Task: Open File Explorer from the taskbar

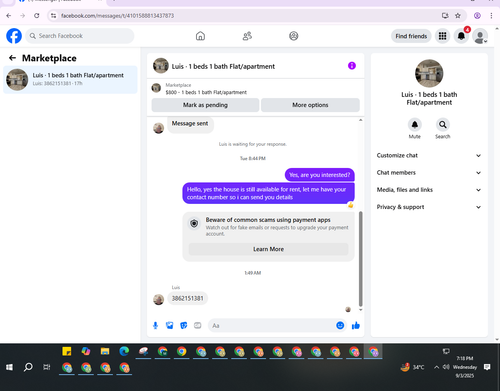Action: pyautogui.click(x=105, y=351)
